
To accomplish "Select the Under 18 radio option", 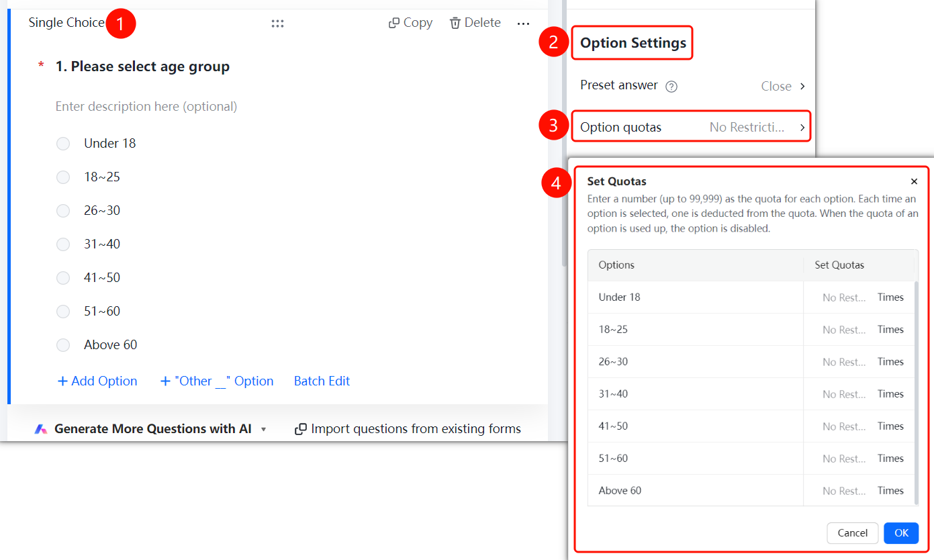I will [63, 144].
